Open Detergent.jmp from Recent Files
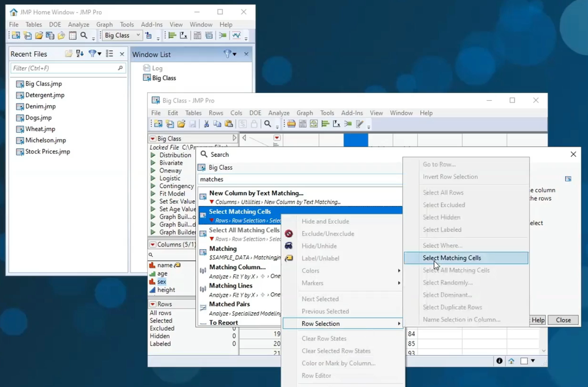The height and width of the screenshot is (387, 588). click(x=45, y=95)
